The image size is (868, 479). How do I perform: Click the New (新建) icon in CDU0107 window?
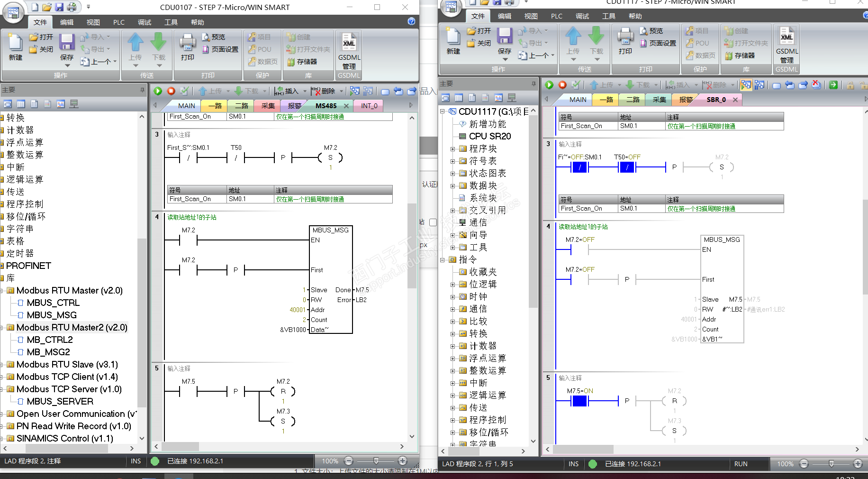[x=16, y=46]
